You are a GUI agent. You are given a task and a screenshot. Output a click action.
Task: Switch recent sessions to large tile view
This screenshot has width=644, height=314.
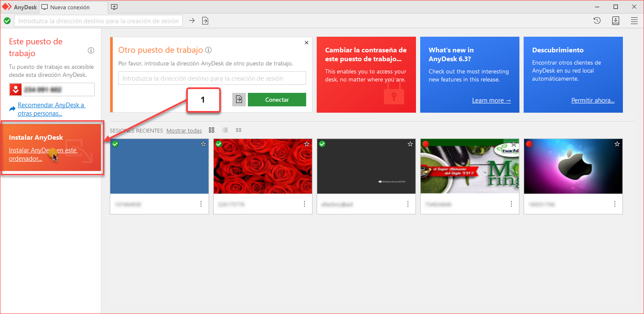[x=212, y=130]
